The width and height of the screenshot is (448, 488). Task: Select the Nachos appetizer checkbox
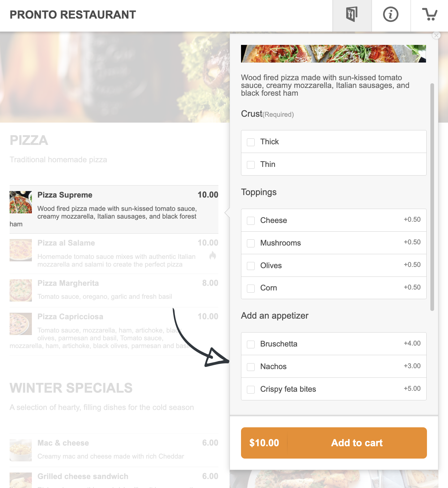pos(251,367)
